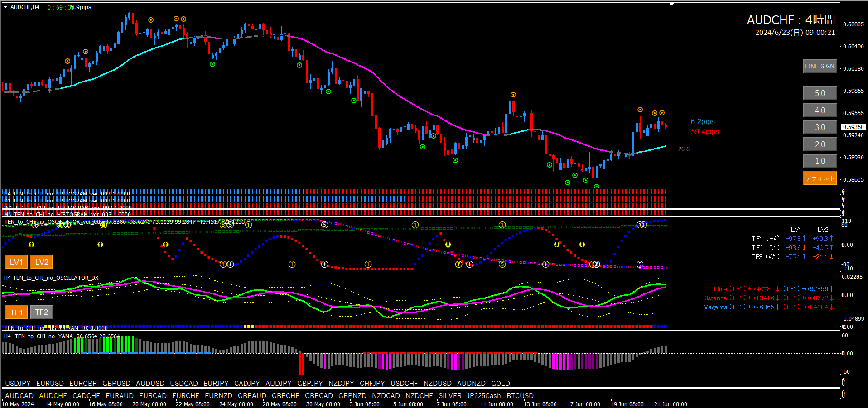Image resolution: width=868 pixels, height=408 pixels.
Task: Show the SILVER chart
Action: [x=450, y=396]
